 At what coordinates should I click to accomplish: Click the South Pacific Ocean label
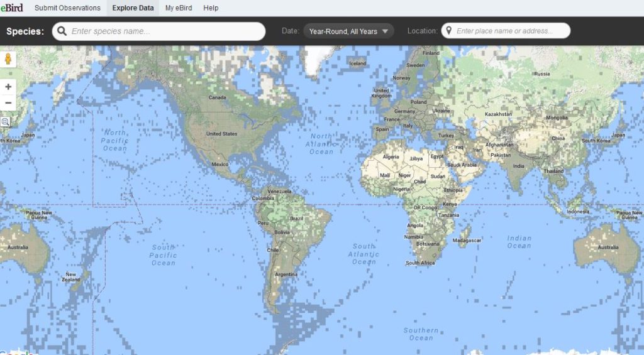click(x=163, y=255)
